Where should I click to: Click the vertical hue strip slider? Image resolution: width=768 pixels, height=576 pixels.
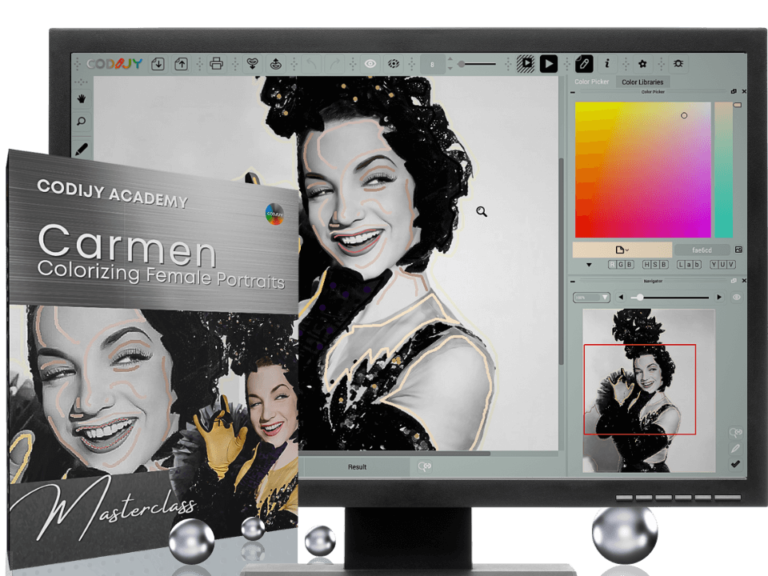(x=723, y=169)
